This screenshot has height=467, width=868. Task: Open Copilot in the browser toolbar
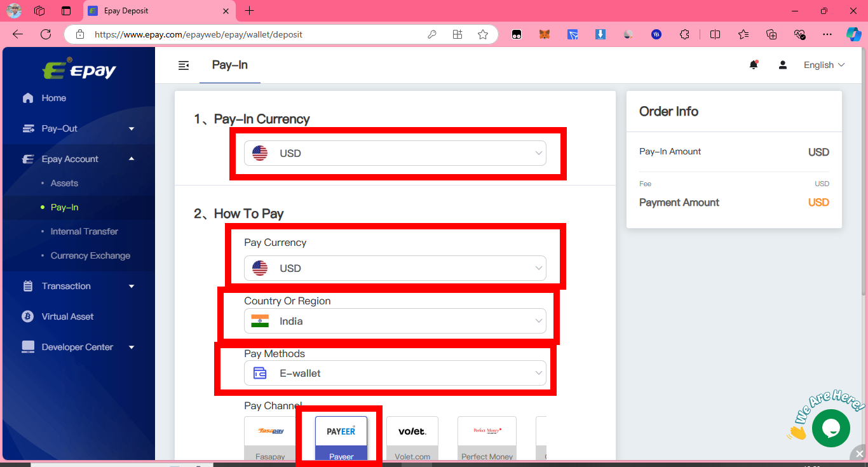click(x=853, y=34)
